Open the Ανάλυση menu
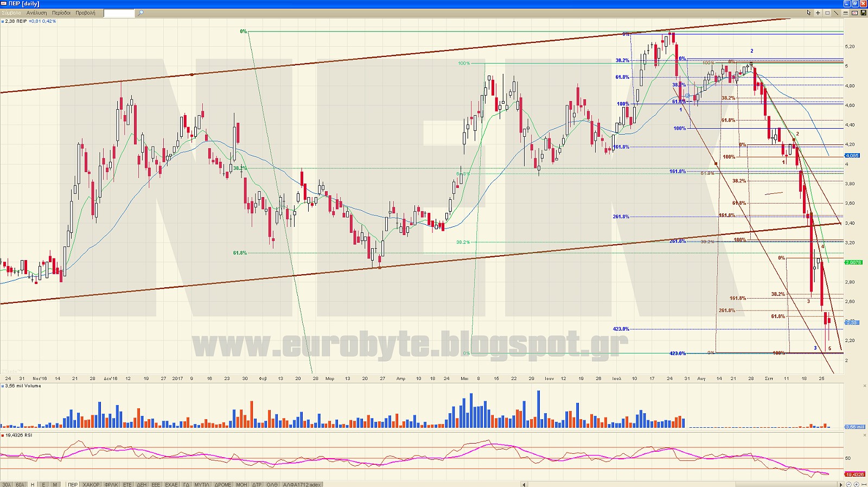Viewport: 868px width, 487px height. click(36, 13)
